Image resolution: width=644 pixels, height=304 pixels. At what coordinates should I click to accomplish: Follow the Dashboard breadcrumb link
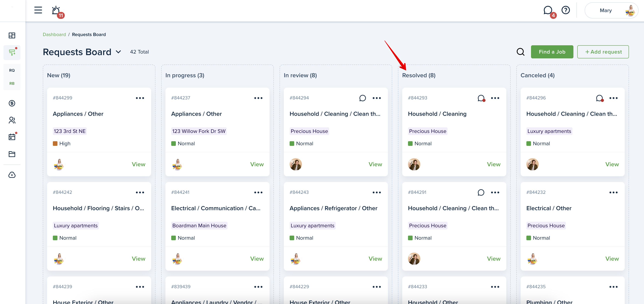tap(54, 34)
